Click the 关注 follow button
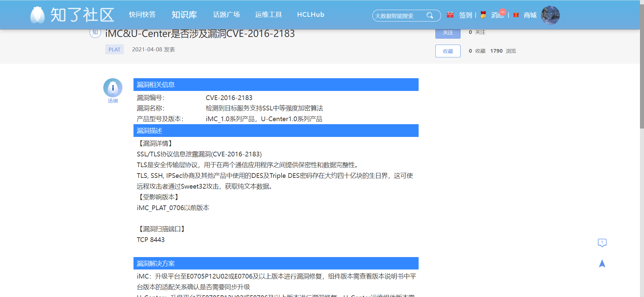 coord(448,33)
